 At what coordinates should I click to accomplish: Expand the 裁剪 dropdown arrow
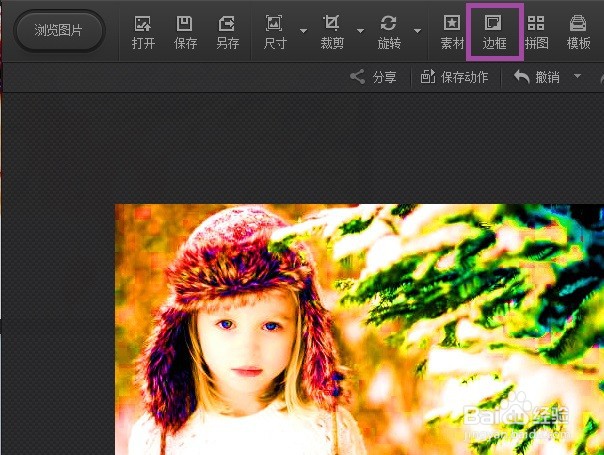[361, 31]
